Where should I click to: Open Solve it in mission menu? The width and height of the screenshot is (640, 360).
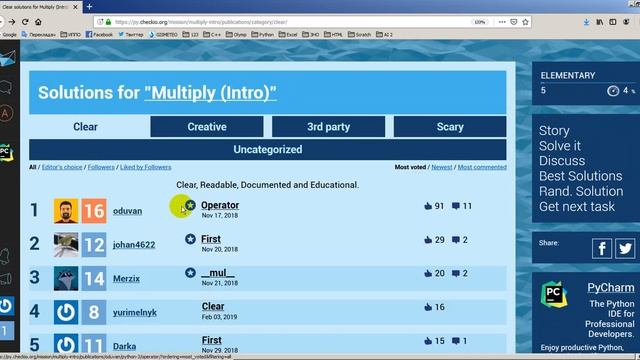click(x=560, y=146)
